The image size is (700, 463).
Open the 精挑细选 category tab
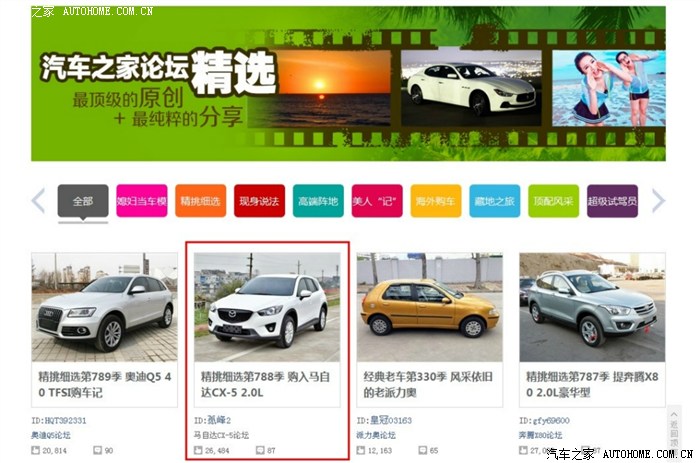pos(200,201)
